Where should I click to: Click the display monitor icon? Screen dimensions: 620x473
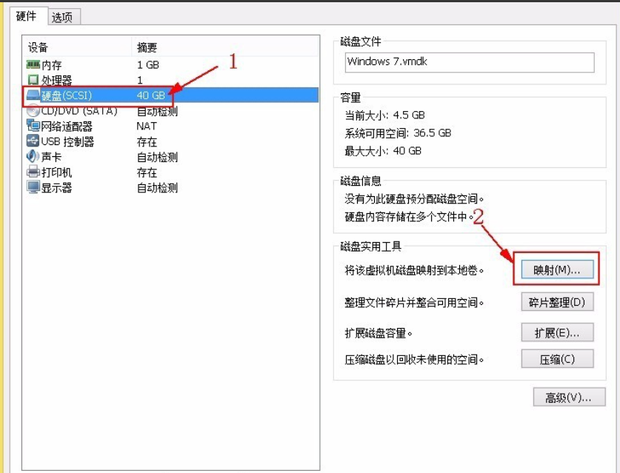coord(33,187)
